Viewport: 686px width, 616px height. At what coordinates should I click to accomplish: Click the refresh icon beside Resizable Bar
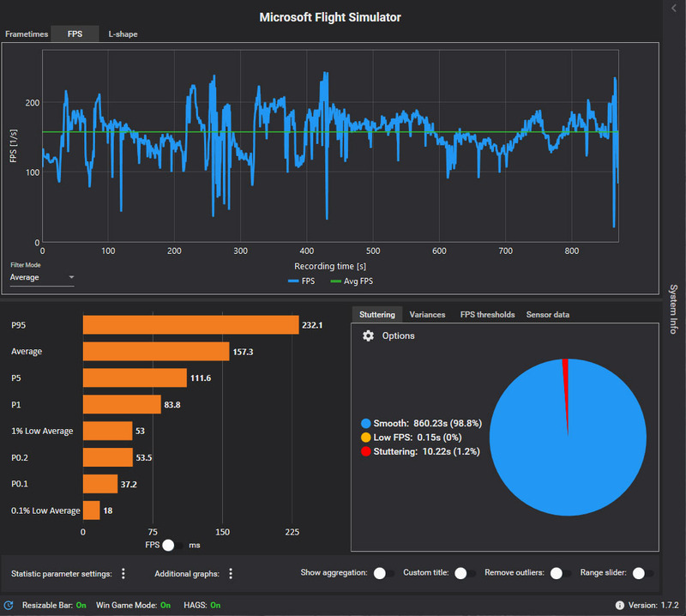click(x=9, y=605)
